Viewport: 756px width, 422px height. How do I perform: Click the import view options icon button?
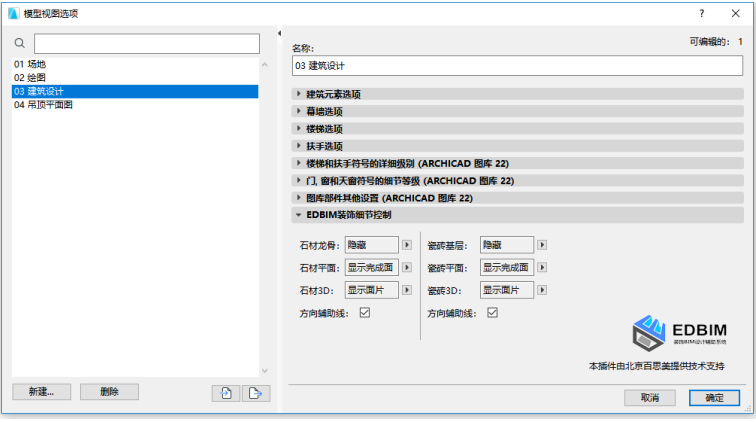pyautogui.click(x=226, y=393)
